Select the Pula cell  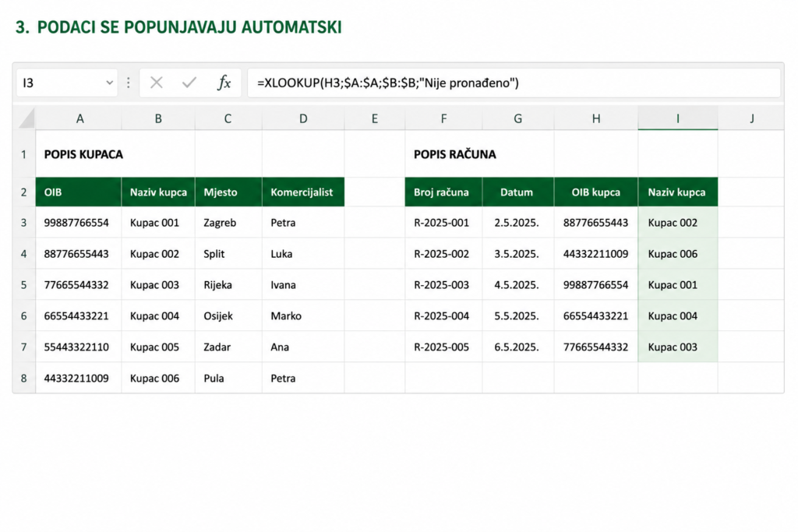click(x=228, y=377)
